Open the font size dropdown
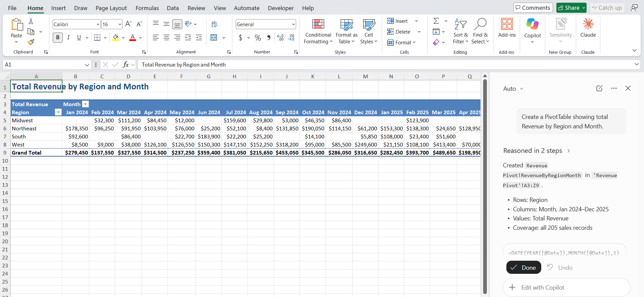Viewport: 644px width, 297px height. pos(120,24)
